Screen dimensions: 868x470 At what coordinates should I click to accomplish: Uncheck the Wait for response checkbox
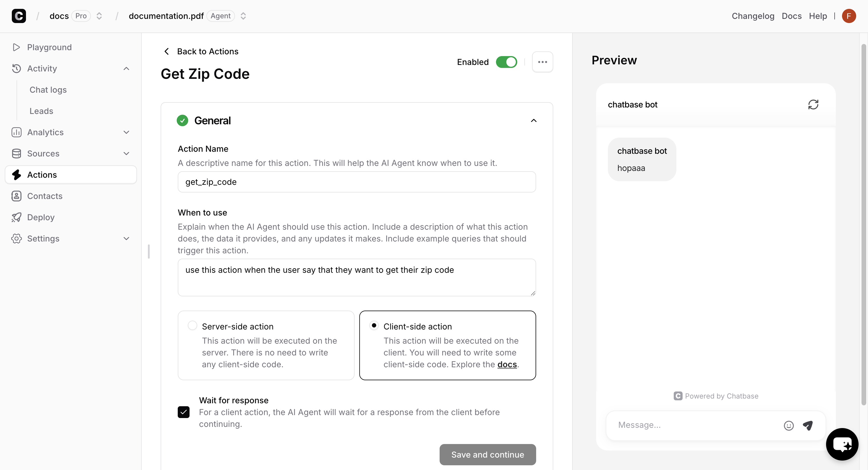click(184, 412)
